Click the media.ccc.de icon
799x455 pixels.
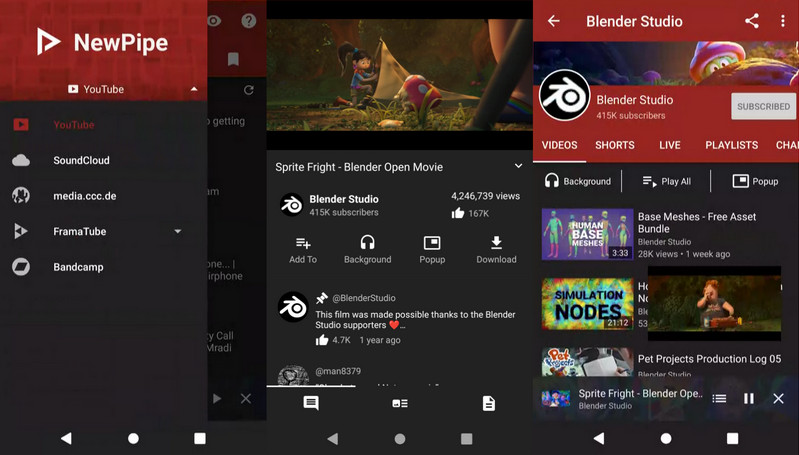click(21, 196)
